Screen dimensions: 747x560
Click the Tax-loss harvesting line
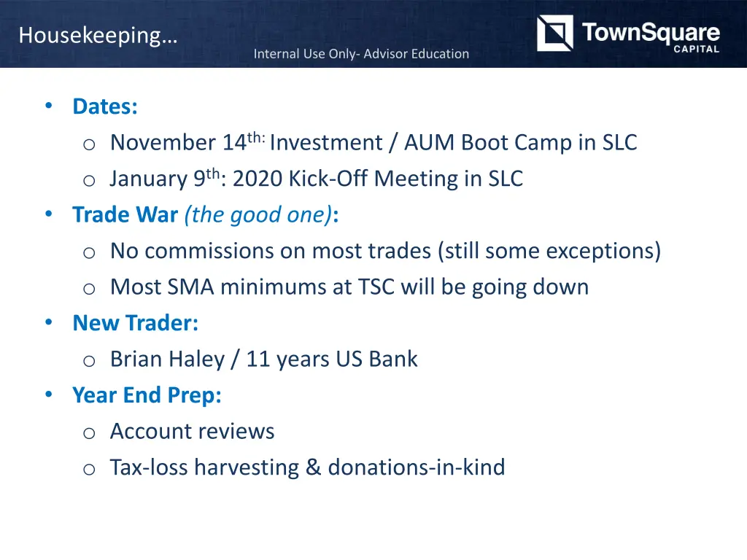[x=308, y=467]
